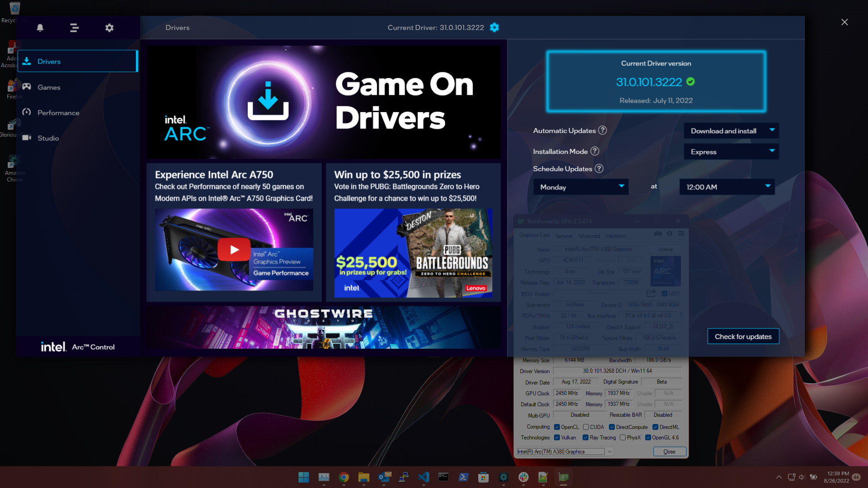This screenshot has width=868, height=488.
Task: Toggle the DirectCompute checkbox in GPU-Z
Action: pyautogui.click(x=612, y=427)
